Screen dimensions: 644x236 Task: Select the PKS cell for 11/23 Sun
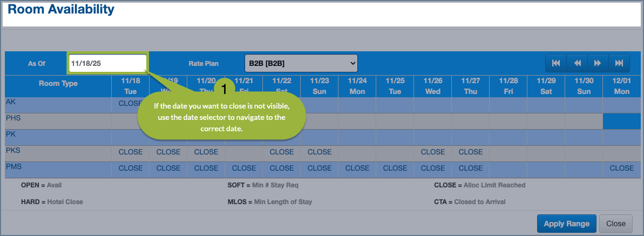(320, 152)
